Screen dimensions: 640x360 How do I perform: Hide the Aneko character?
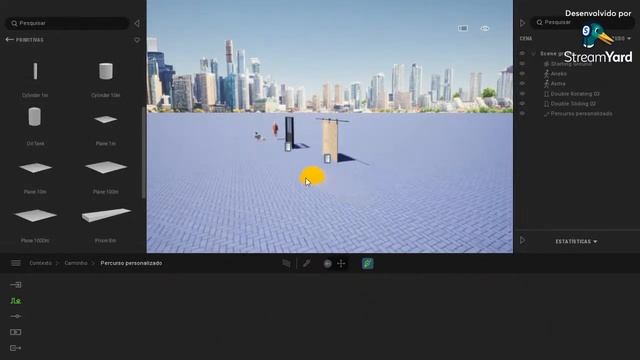click(x=522, y=73)
